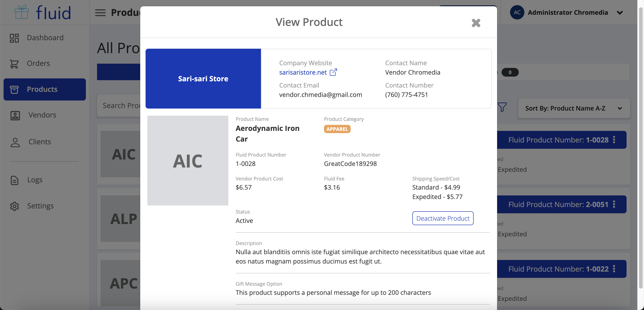Viewport: 644px width, 310px height.
Task: Open the Sort By Product Name dropdown
Action: (574, 108)
